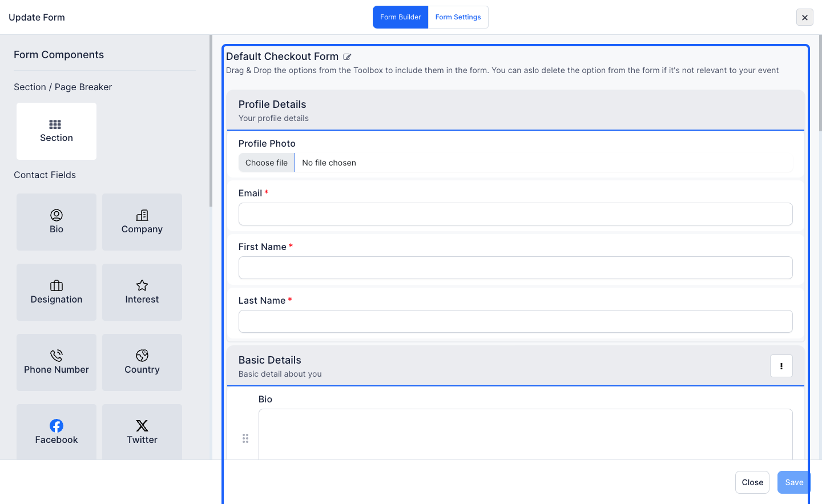Viewport: 822px width, 504px height.
Task: Click the Close button
Action: (752, 482)
